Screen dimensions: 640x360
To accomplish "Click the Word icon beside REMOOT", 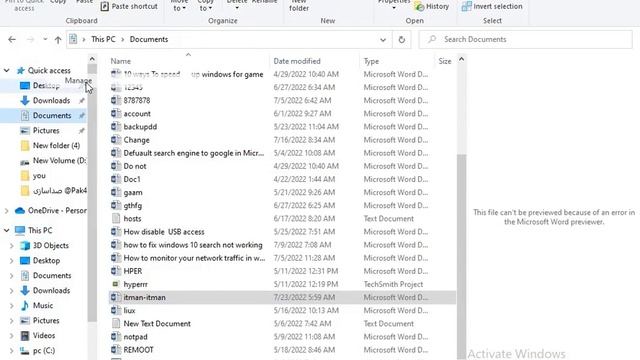I will [116, 350].
